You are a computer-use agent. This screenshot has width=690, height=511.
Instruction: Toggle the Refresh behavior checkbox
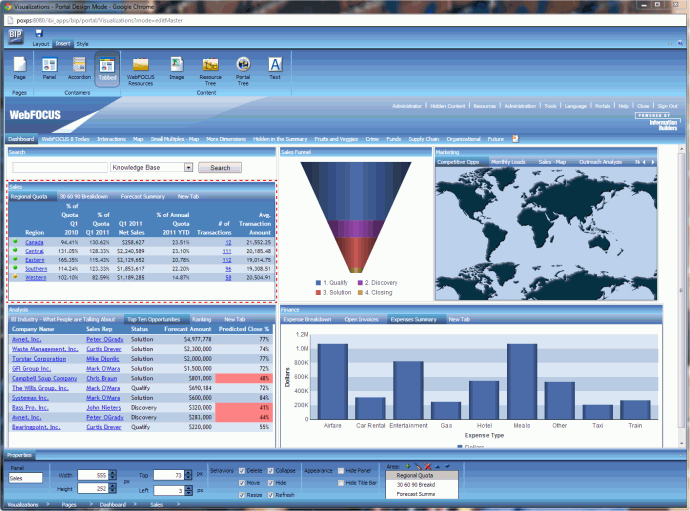(x=271, y=495)
